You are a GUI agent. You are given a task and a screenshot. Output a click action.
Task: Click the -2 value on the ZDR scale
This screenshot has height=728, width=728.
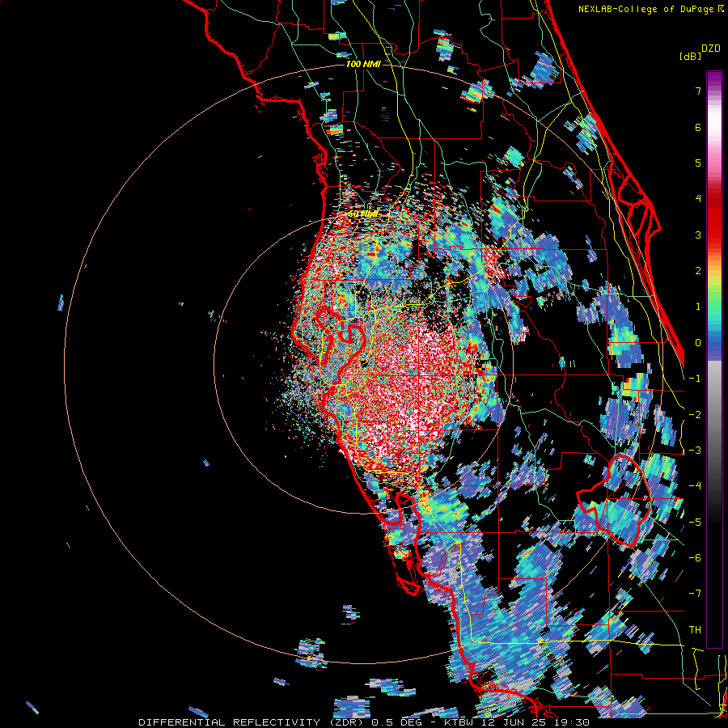point(695,415)
